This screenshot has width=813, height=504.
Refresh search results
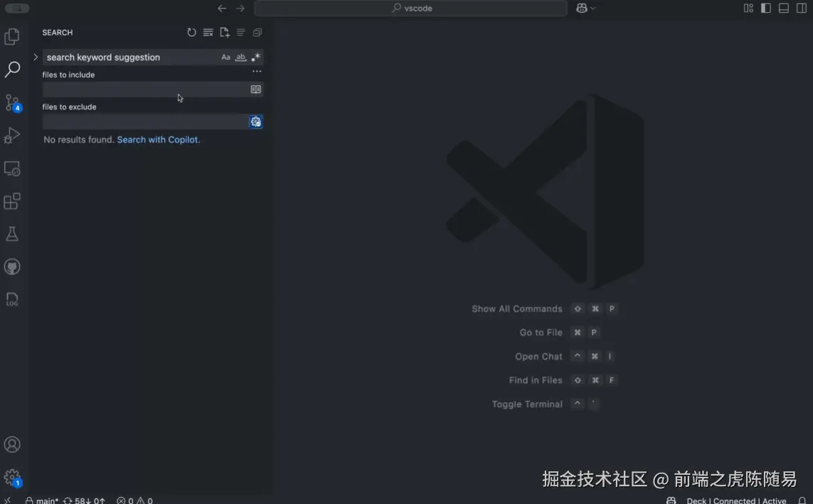point(191,32)
